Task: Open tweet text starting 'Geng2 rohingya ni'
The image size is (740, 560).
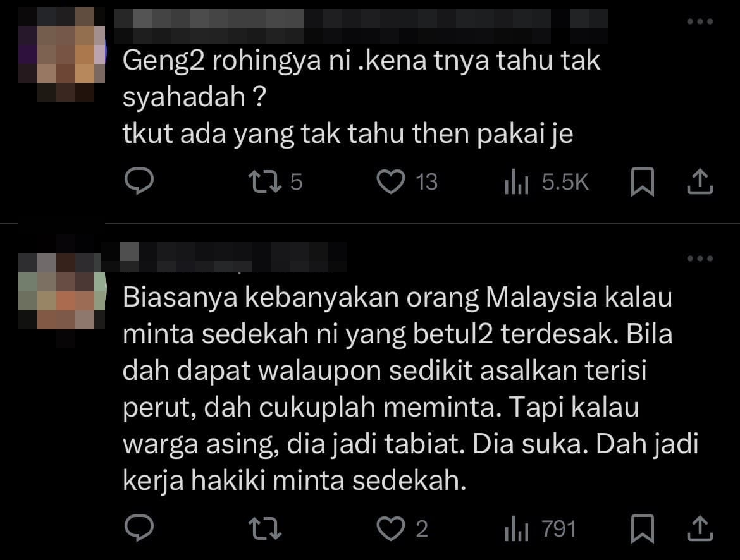Action: 361,97
